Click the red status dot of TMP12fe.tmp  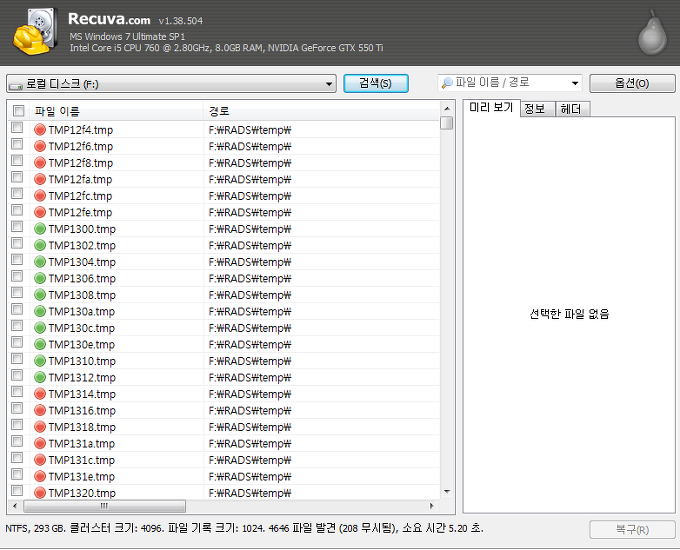(x=40, y=212)
